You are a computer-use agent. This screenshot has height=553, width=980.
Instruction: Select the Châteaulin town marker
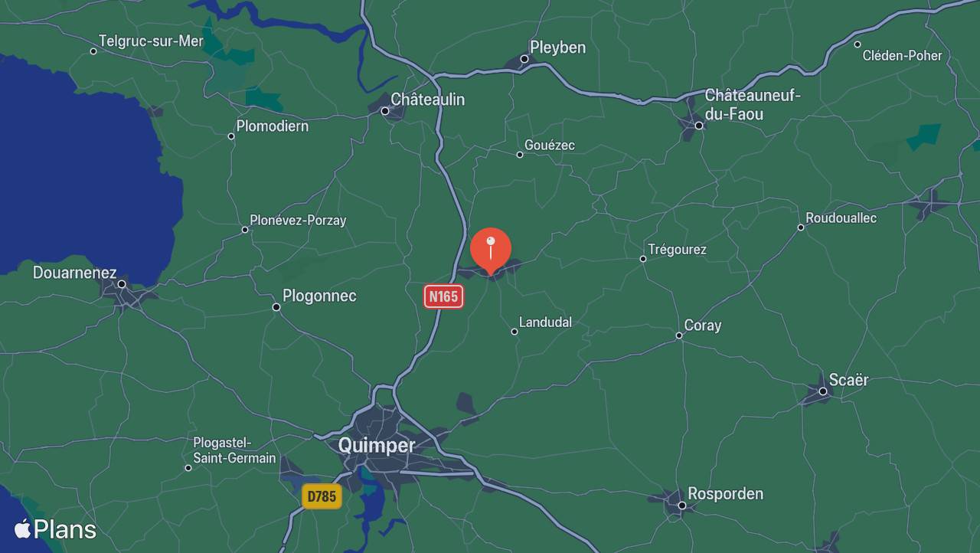[385, 111]
